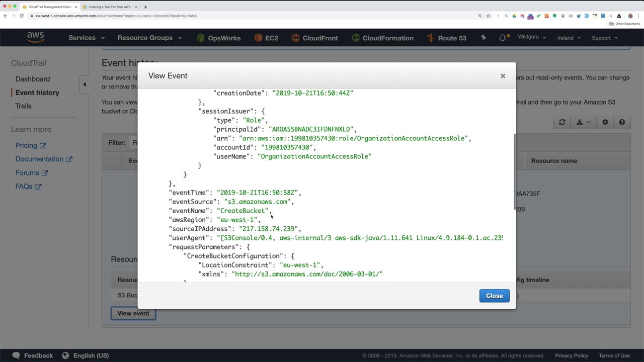Open the OpsWorks shortcut
This screenshot has height=362, width=644.
[219, 38]
